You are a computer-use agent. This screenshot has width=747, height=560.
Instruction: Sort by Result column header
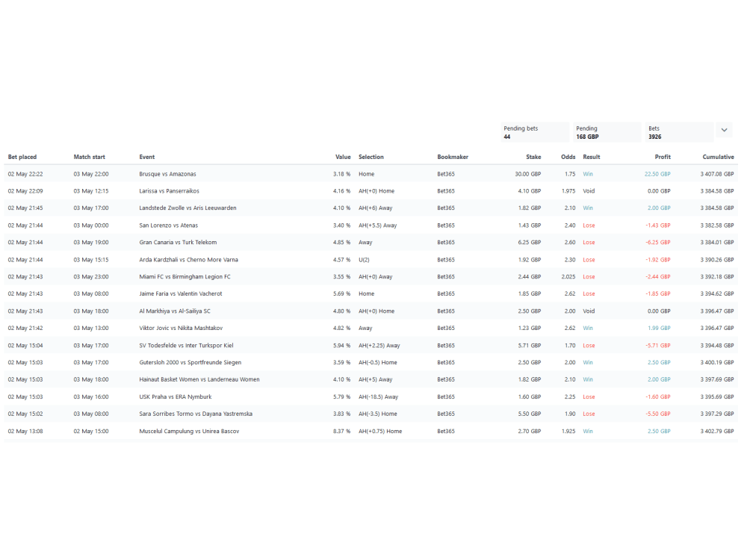tap(591, 157)
